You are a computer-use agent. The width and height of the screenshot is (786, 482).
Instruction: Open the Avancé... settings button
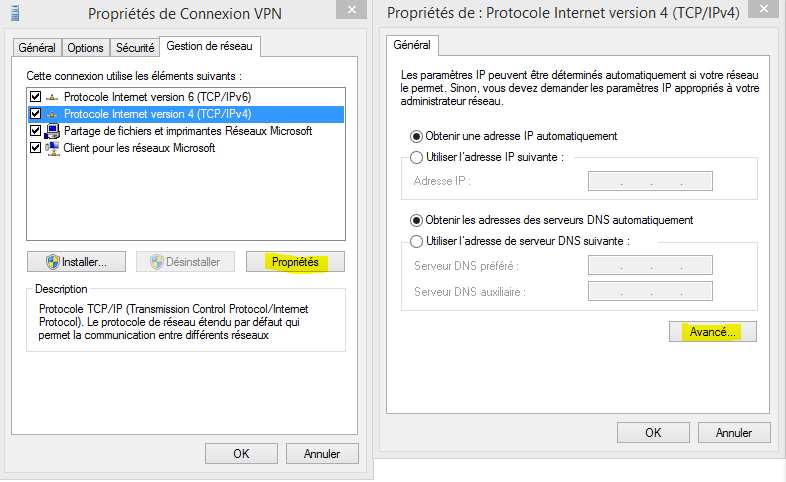click(x=712, y=332)
